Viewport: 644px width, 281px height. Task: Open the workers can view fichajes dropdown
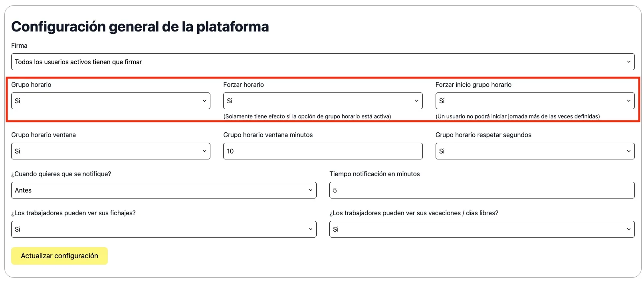point(164,229)
